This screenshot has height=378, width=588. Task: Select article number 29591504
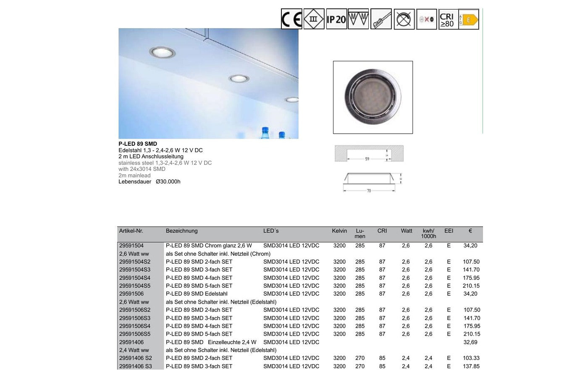click(x=131, y=246)
